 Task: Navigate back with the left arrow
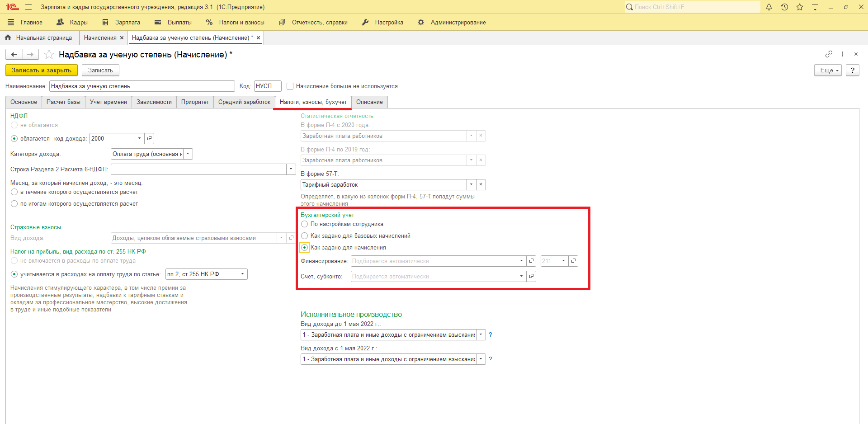click(x=14, y=54)
